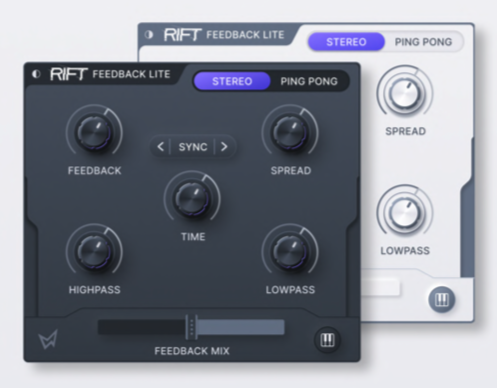This screenshot has height=388, width=497.
Task: Click the LOWPASS label in the light window
Action: click(x=405, y=251)
